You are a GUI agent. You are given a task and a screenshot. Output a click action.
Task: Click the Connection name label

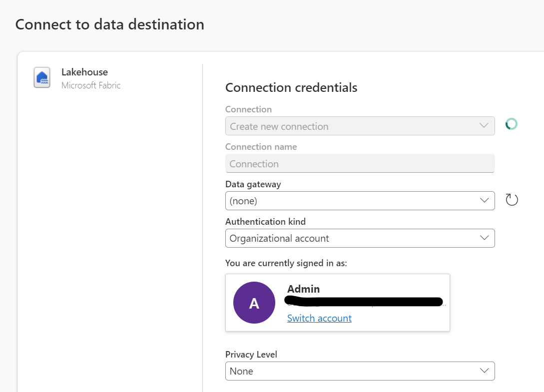click(x=261, y=147)
